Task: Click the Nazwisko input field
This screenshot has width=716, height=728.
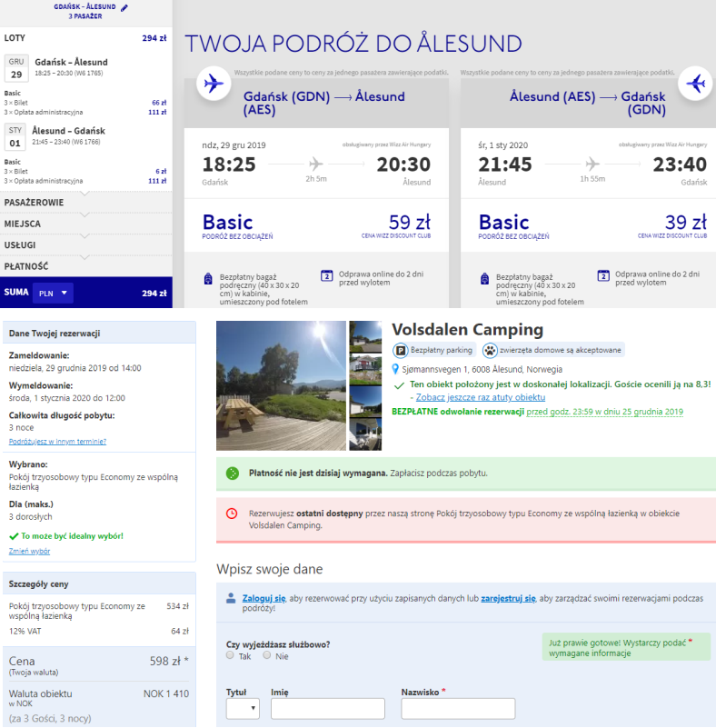Action: pos(458,709)
